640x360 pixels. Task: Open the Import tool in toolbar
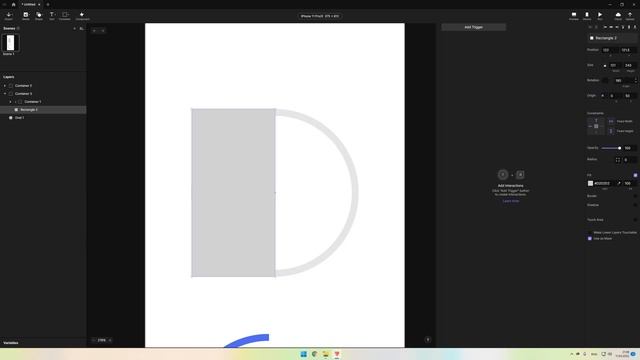point(9,16)
